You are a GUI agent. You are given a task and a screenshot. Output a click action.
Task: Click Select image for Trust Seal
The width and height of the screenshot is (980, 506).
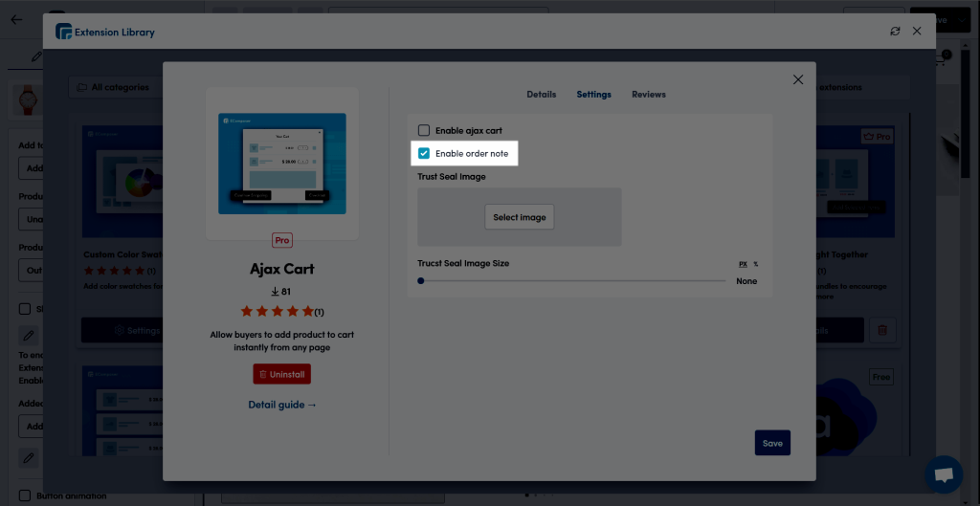tap(520, 217)
